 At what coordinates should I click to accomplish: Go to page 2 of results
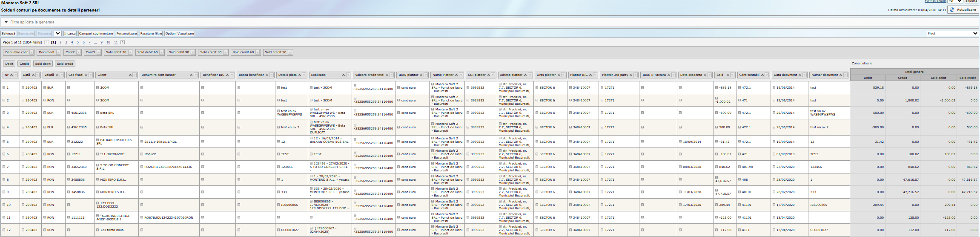(x=60, y=43)
